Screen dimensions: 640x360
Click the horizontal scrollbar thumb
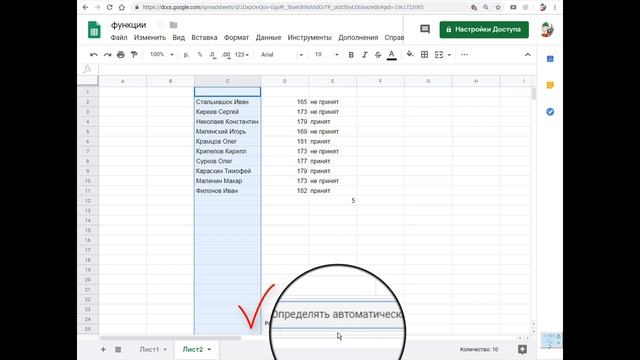pos(170,338)
